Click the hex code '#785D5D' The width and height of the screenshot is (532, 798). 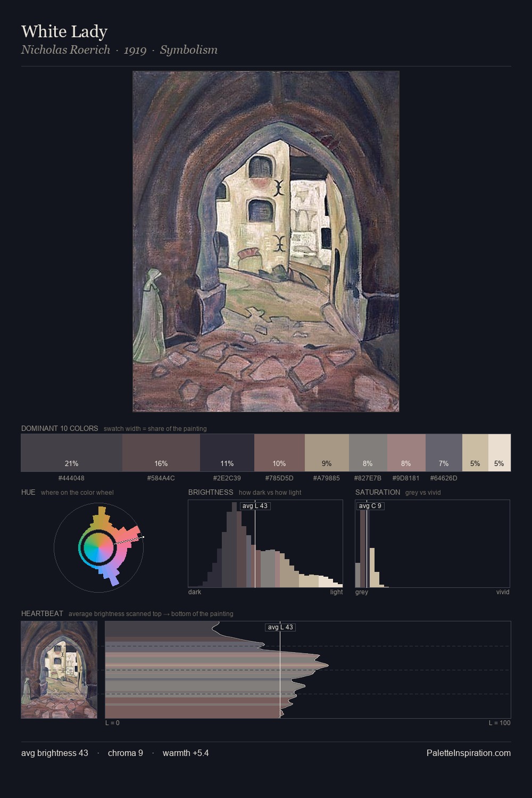click(279, 478)
